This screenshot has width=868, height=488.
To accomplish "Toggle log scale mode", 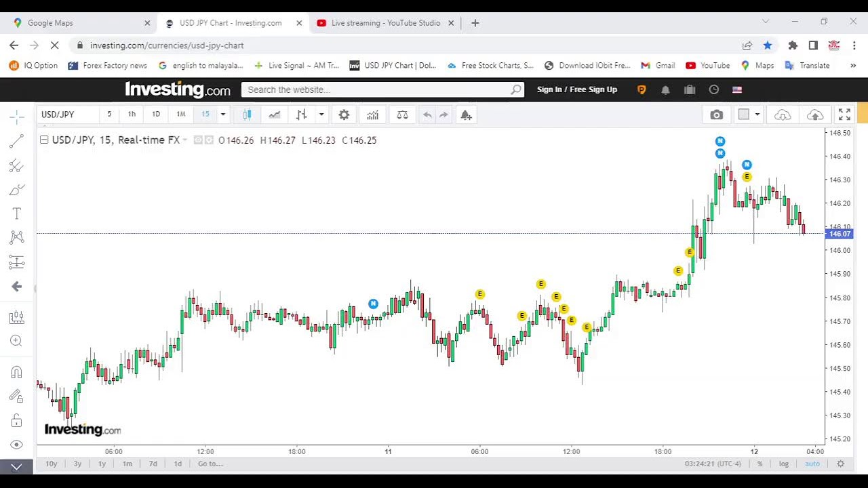I will (784, 464).
